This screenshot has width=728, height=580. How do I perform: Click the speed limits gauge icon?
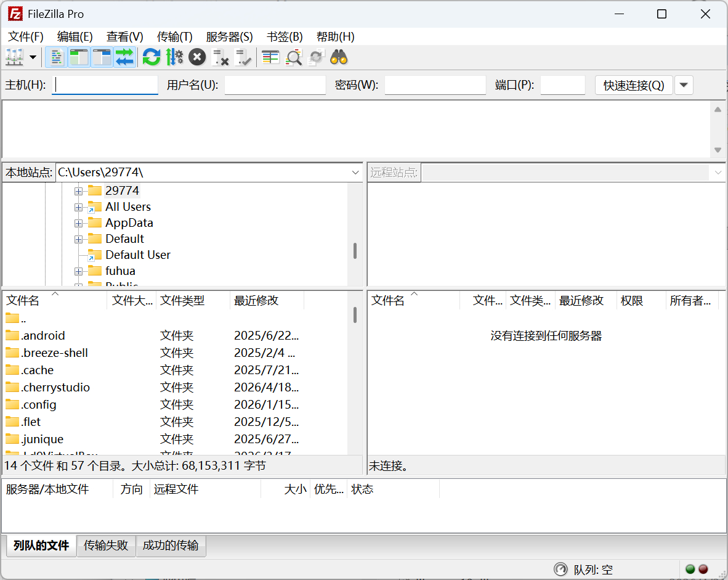pyautogui.click(x=561, y=570)
